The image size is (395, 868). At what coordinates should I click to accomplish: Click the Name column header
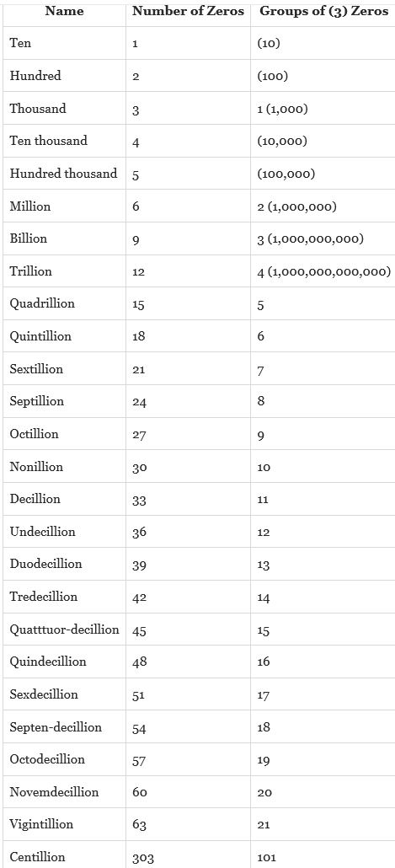[64, 11]
